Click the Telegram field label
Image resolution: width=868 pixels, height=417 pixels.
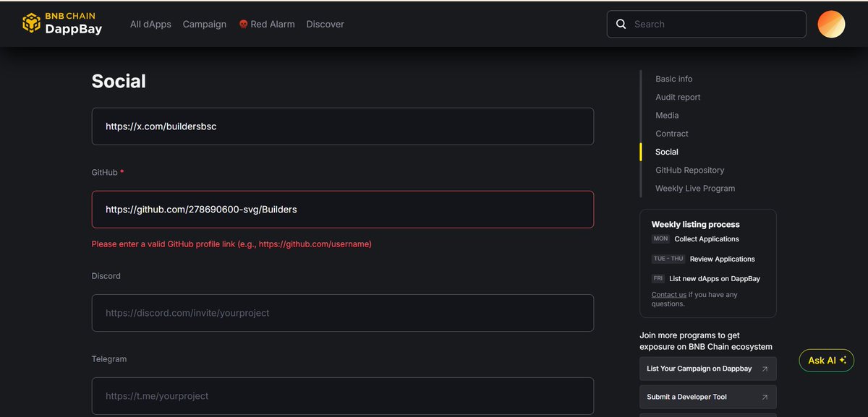point(109,359)
